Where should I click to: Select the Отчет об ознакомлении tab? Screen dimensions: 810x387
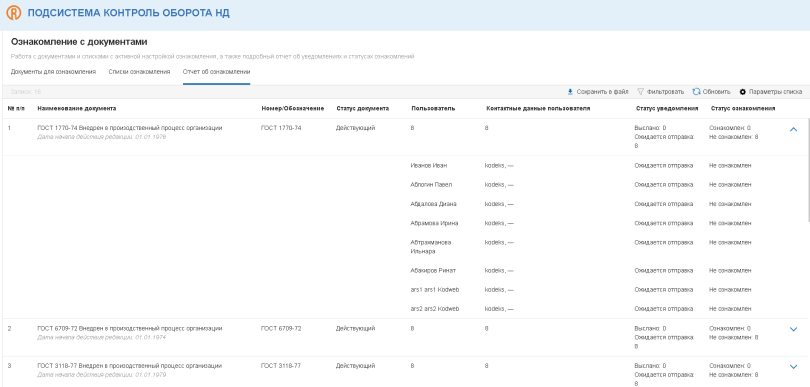click(216, 72)
